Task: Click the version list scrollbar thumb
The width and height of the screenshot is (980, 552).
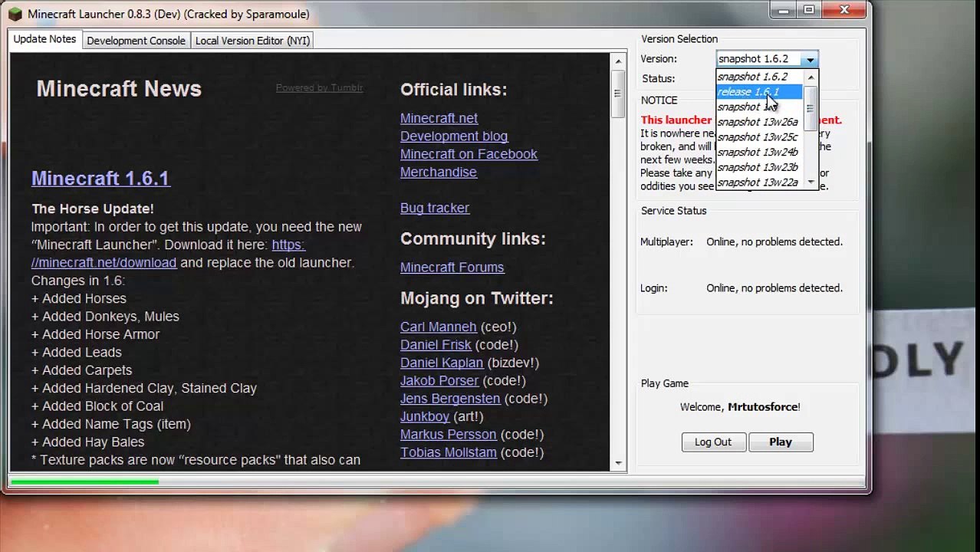Action: click(811, 108)
